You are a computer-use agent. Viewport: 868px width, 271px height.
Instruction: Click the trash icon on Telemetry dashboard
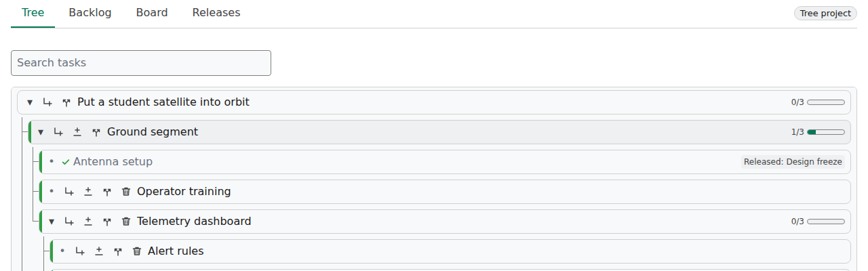click(126, 222)
